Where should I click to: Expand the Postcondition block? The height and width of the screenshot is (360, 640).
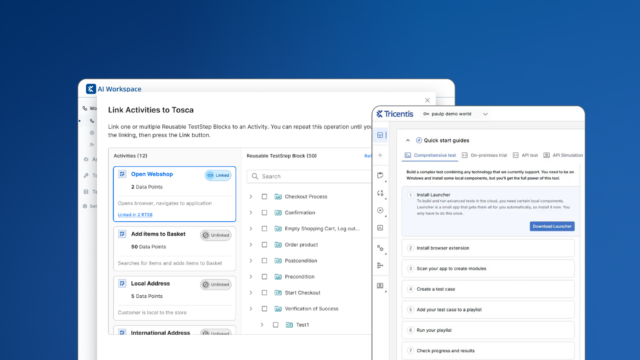pos(251,260)
